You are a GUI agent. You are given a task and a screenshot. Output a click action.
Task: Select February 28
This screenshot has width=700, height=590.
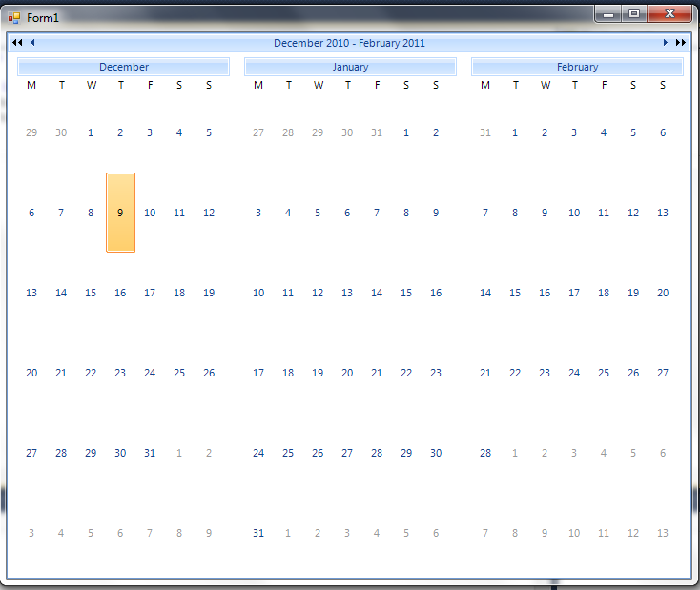pyautogui.click(x=485, y=453)
